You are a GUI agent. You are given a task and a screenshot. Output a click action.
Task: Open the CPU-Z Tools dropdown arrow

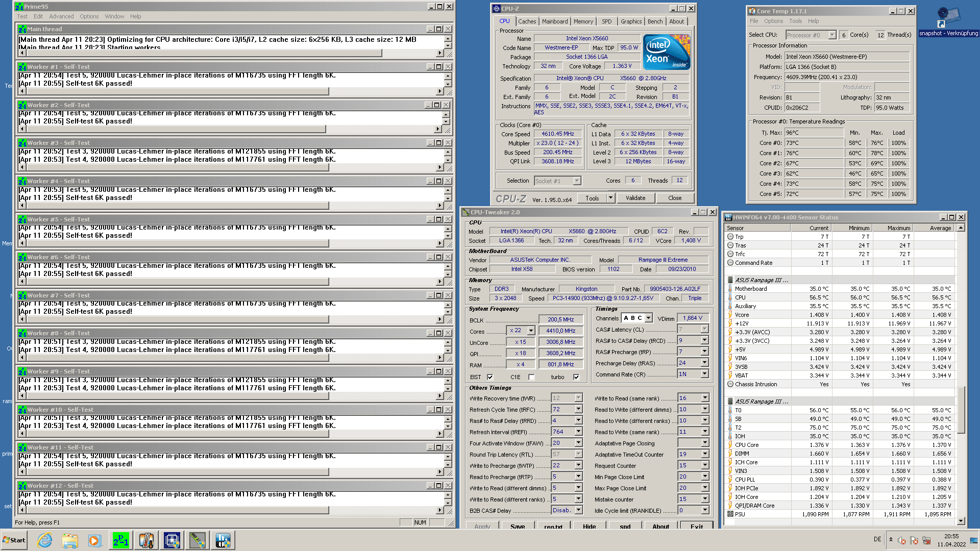point(610,198)
